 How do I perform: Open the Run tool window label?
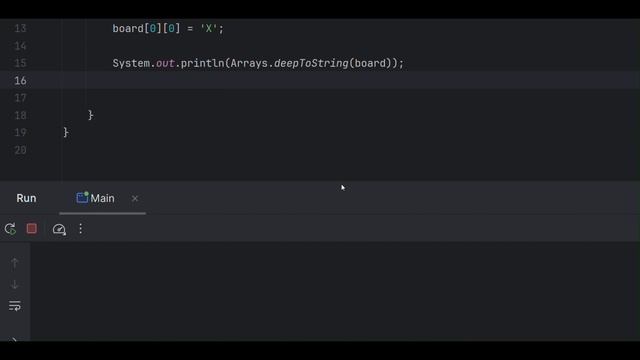click(x=27, y=198)
